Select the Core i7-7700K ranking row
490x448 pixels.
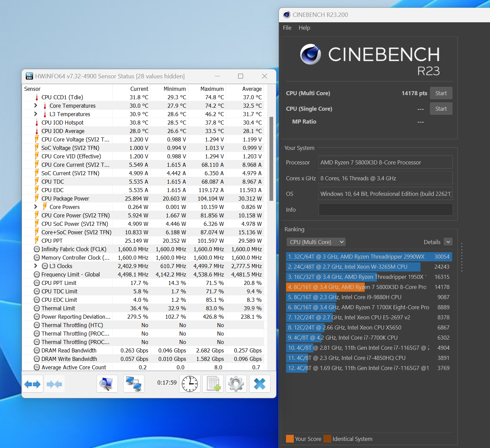(369, 338)
